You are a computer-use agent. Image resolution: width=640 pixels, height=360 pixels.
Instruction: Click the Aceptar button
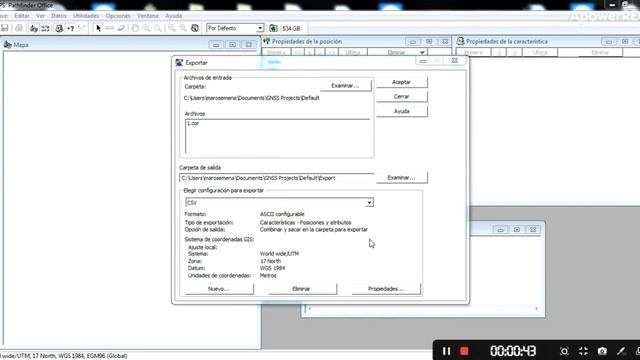402,82
